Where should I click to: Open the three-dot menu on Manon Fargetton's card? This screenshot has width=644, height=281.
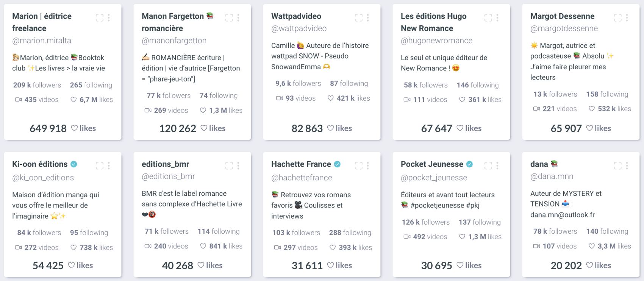click(238, 17)
